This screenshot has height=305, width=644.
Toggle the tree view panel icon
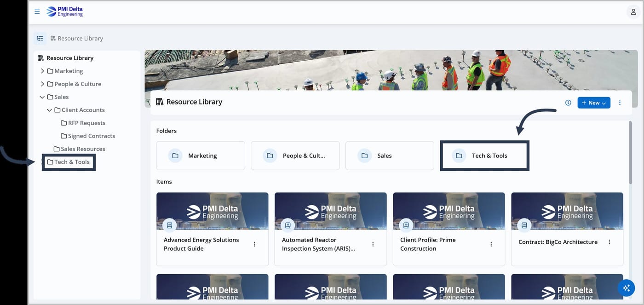(40, 39)
